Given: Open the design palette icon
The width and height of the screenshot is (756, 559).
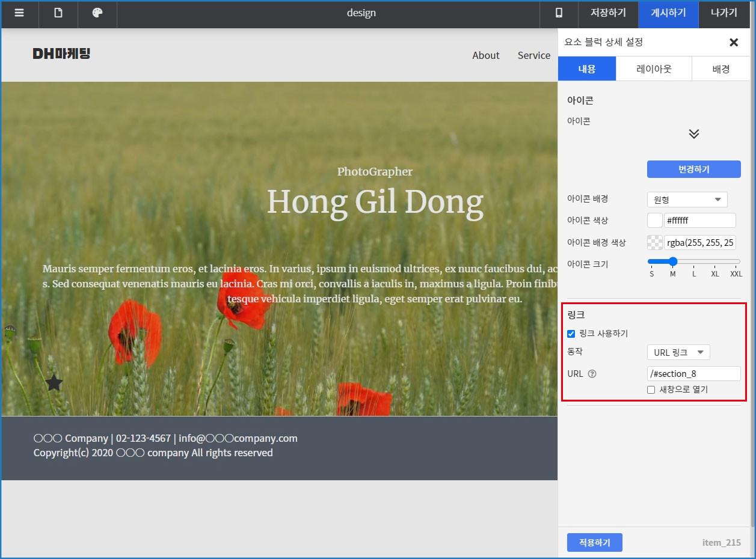Looking at the screenshot, I should pos(97,13).
